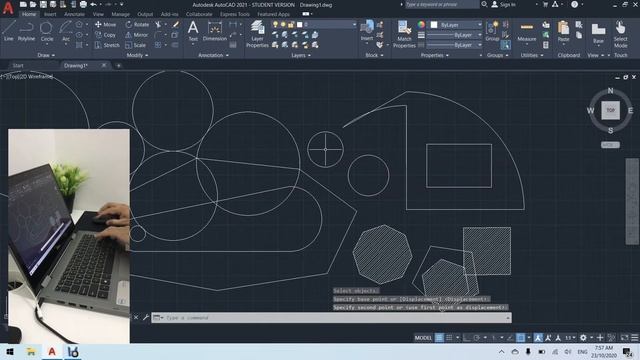Select the Line tool
This screenshot has width=640, height=360.
click(x=9, y=31)
